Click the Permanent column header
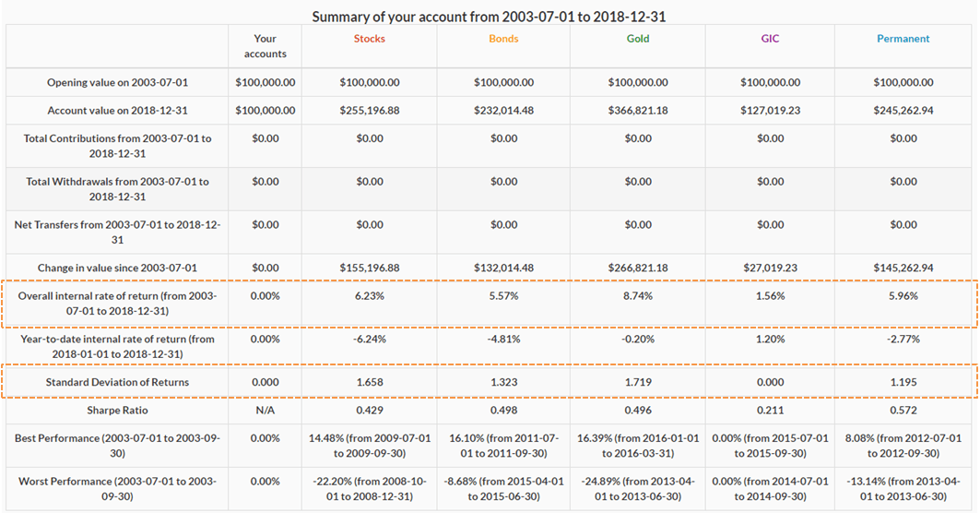This screenshot has width=980, height=513. tap(903, 39)
